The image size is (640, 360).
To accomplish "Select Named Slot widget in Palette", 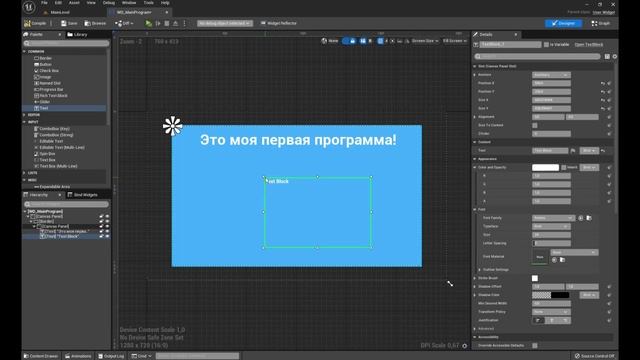I will pos(47,83).
